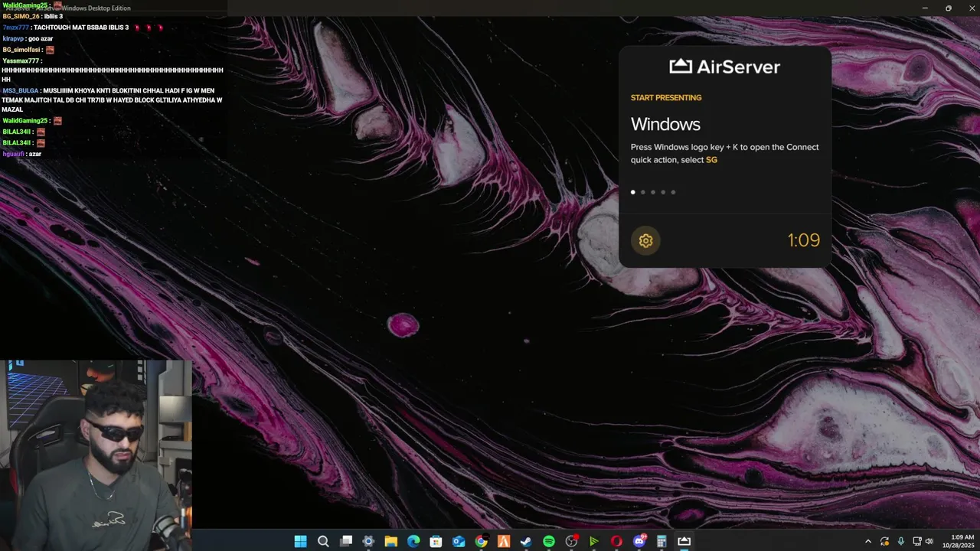
Task: Open the Windows Start menu
Action: [300, 541]
